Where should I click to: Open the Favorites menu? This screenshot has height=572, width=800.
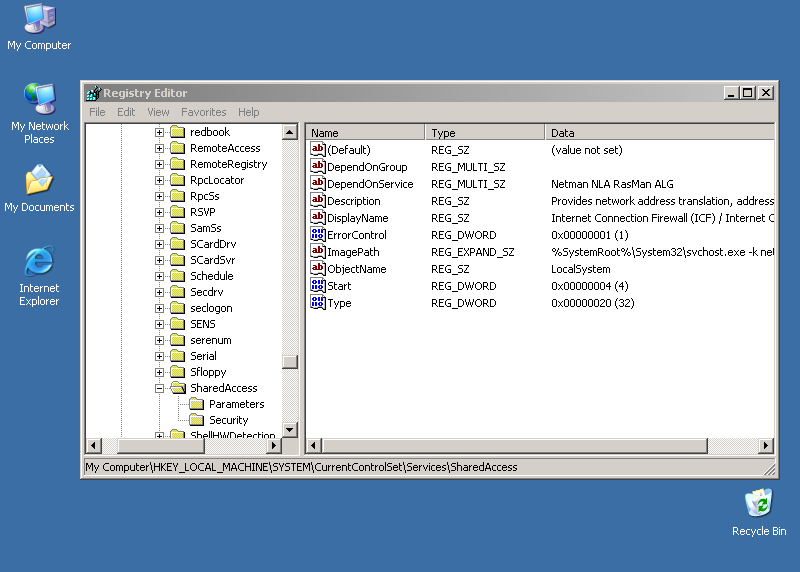(x=204, y=112)
